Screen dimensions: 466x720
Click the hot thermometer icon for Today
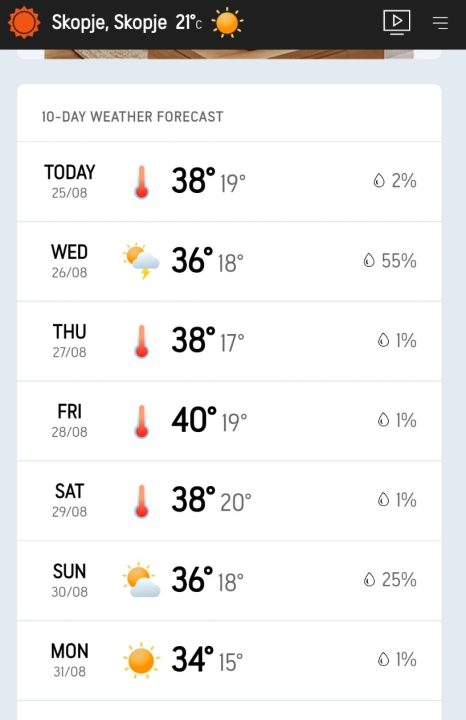[x=142, y=182]
